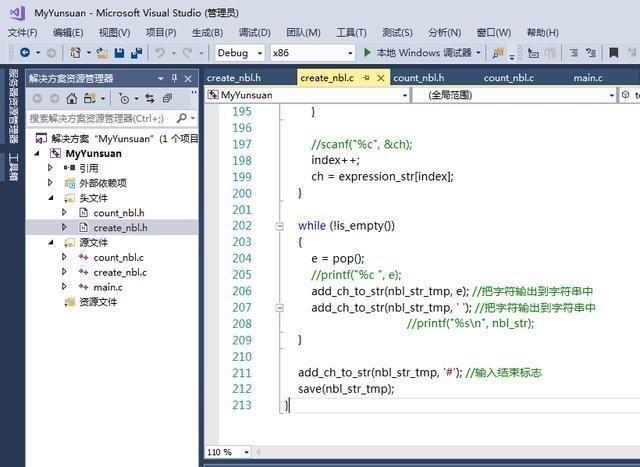Click the Navigate Backward arrow icon
Screen dimensions: 640x467
pyautogui.click(x=25, y=52)
